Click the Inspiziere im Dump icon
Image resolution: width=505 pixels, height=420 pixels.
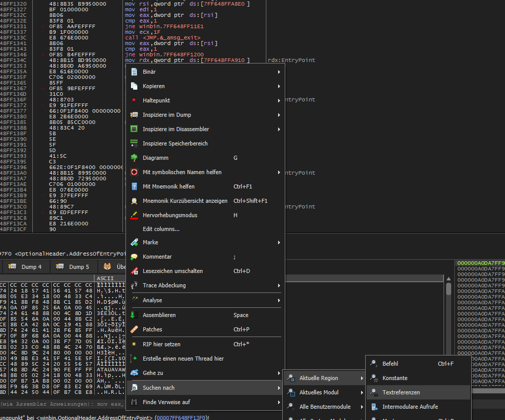[x=134, y=115]
